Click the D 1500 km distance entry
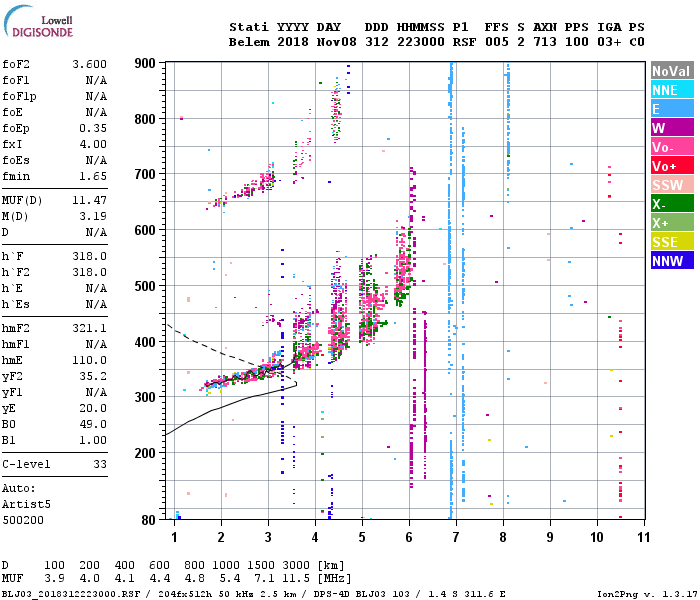700x600 pixels. tap(261, 565)
